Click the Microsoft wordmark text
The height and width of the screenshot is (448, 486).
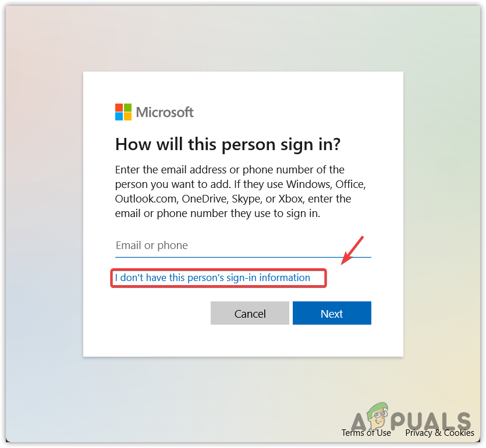tap(165, 112)
